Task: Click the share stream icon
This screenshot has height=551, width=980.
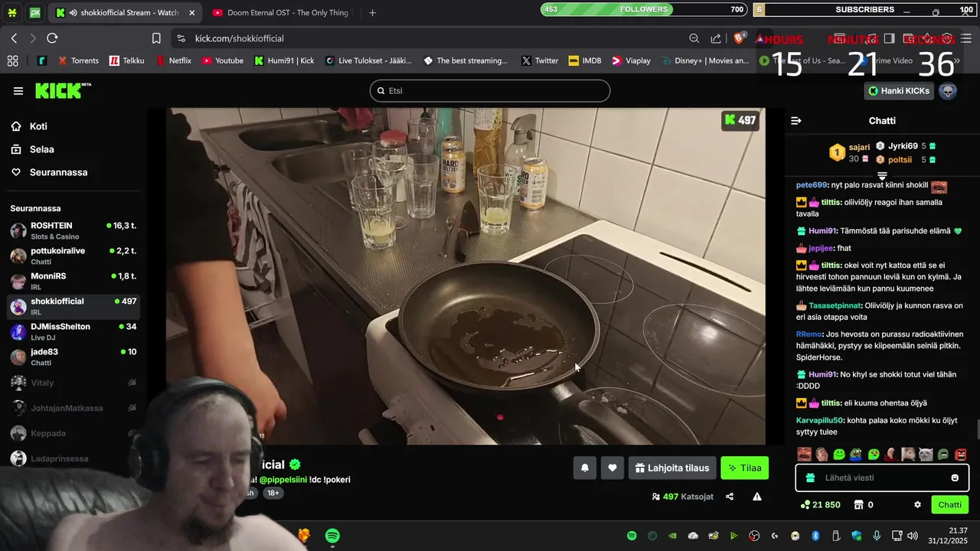Action: click(x=730, y=497)
